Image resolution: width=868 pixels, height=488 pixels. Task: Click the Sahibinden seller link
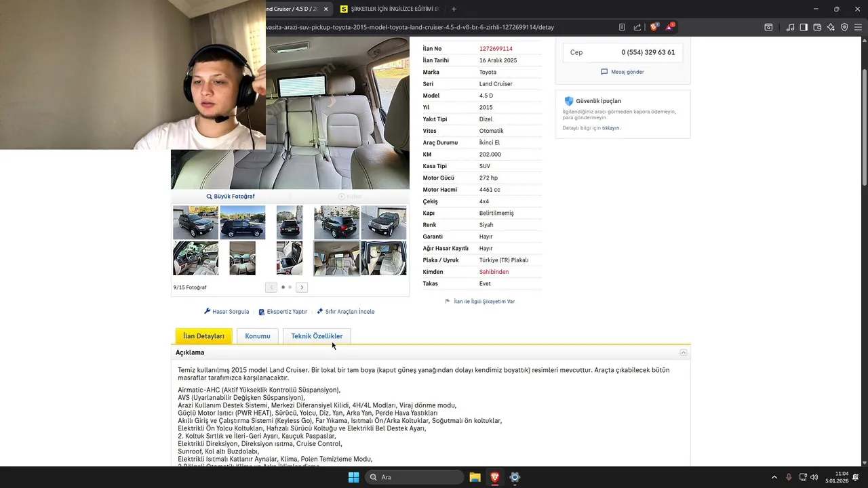pos(494,272)
